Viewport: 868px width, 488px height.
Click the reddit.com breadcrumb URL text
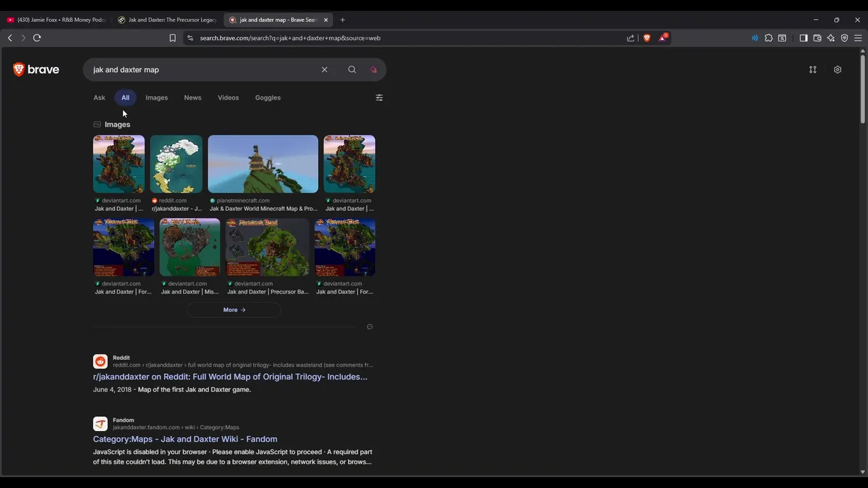[243, 365]
